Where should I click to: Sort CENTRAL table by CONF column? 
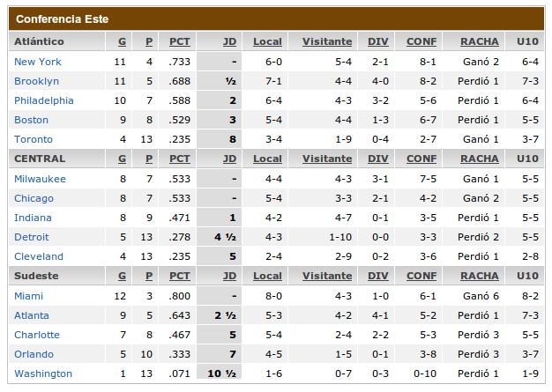coord(421,159)
